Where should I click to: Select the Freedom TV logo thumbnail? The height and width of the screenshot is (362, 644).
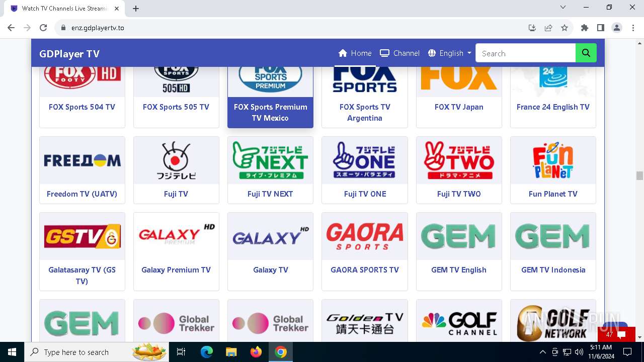click(x=82, y=160)
